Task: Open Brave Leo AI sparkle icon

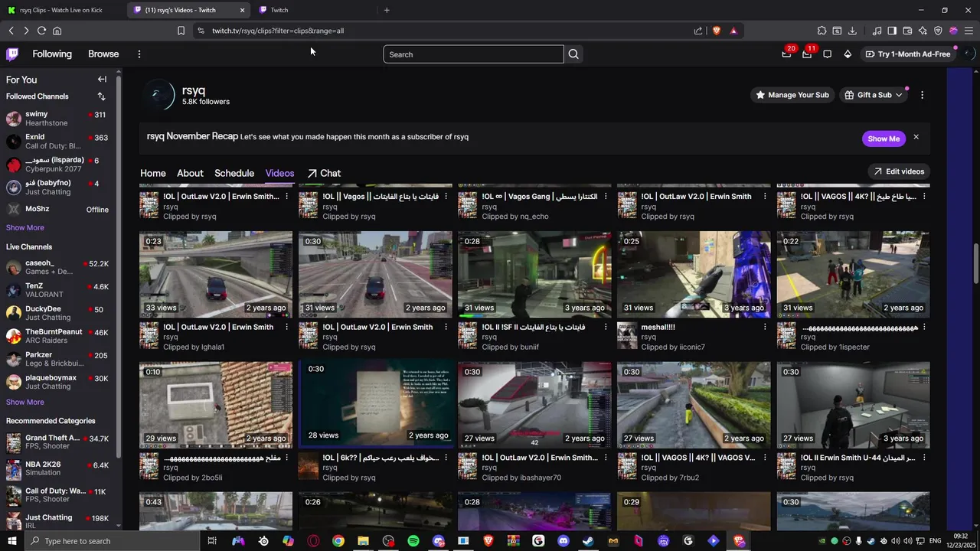Action: click(x=923, y=31)
